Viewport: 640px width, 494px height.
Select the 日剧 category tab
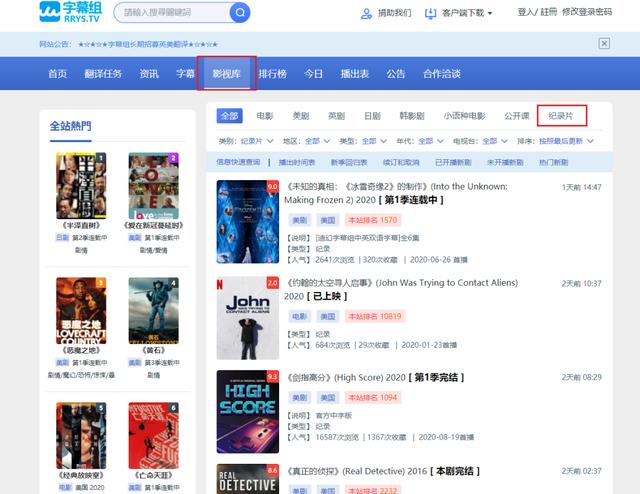click(372, 116)
